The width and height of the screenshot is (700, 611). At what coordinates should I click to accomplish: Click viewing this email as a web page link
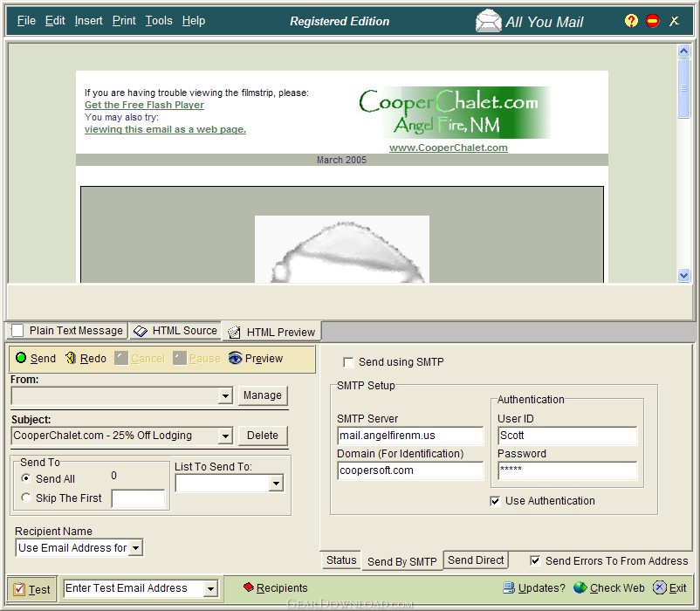point(165,129)
